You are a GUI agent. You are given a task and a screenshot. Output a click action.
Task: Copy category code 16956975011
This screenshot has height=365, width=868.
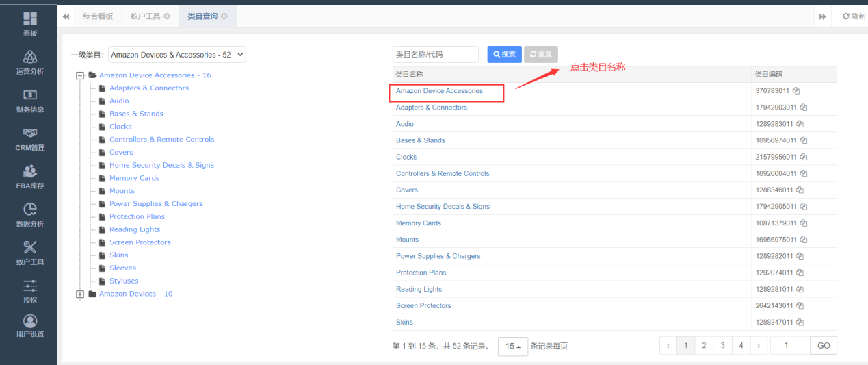[x=804, y=240]
